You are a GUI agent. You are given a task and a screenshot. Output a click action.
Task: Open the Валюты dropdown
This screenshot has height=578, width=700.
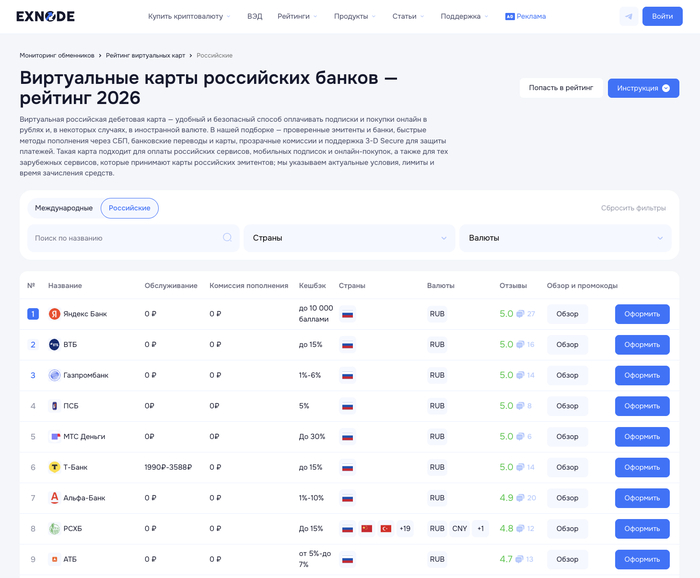pos(565,238)
